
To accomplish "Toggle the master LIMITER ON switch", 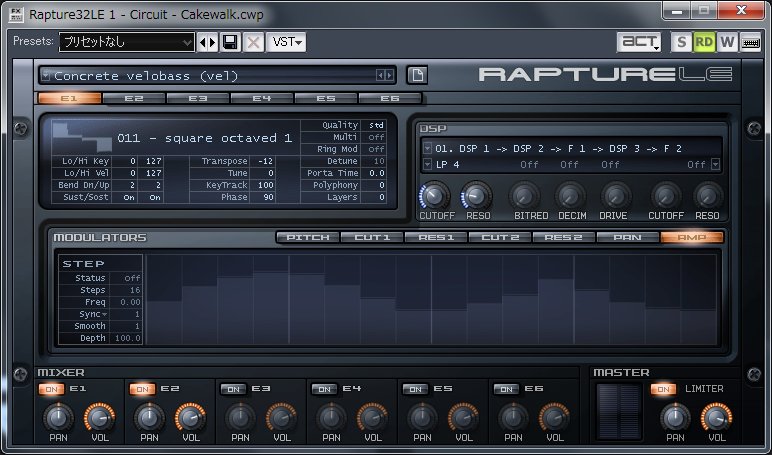I will tap(663, 390).
